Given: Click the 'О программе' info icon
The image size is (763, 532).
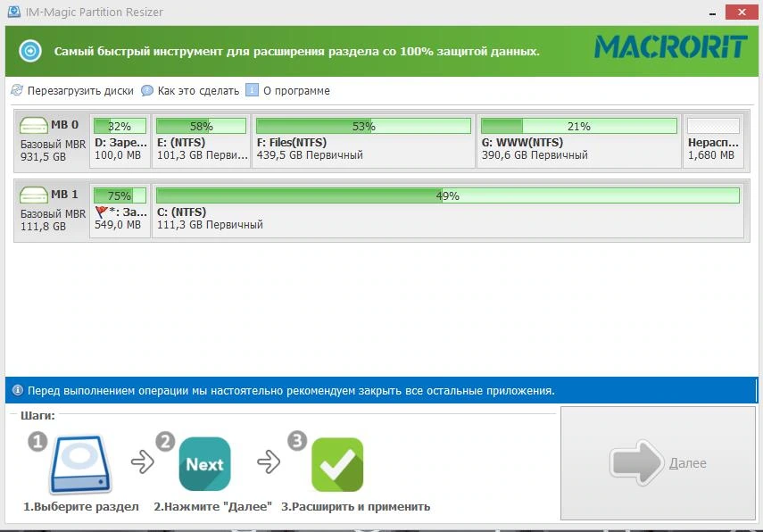Looking at the screenshot, I should [252, 90].
